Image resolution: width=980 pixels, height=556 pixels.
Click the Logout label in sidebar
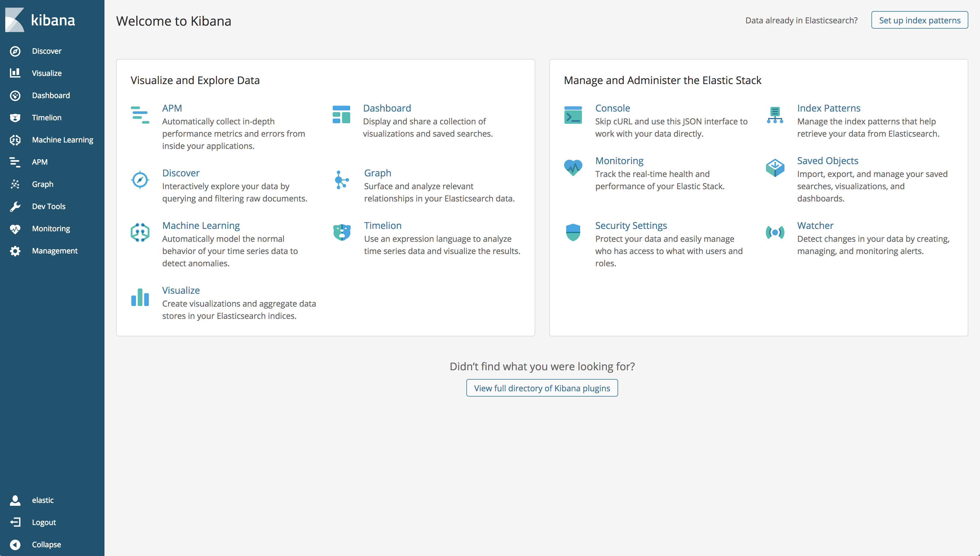(44, 522)
